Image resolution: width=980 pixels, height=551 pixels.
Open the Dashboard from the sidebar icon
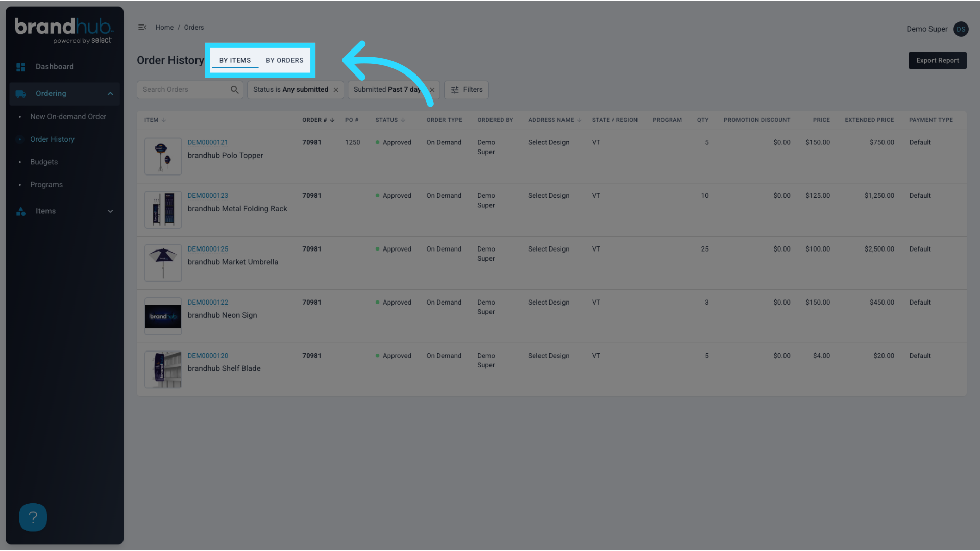20,66
